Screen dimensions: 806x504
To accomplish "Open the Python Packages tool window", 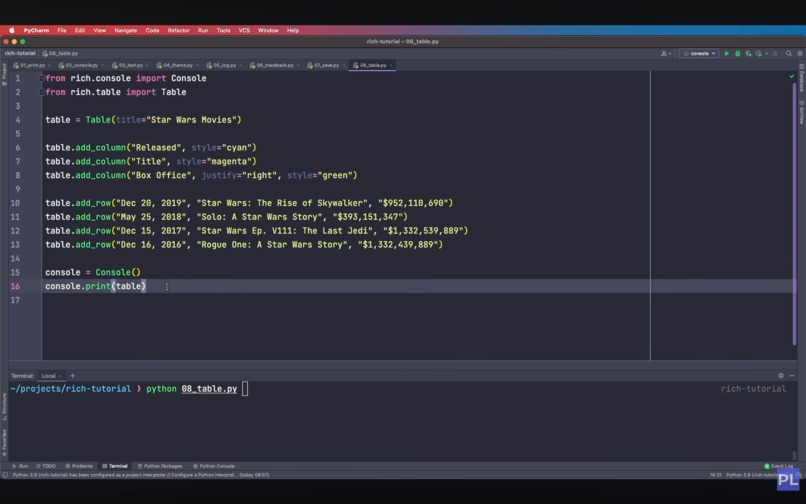I will tap(160, 466).
